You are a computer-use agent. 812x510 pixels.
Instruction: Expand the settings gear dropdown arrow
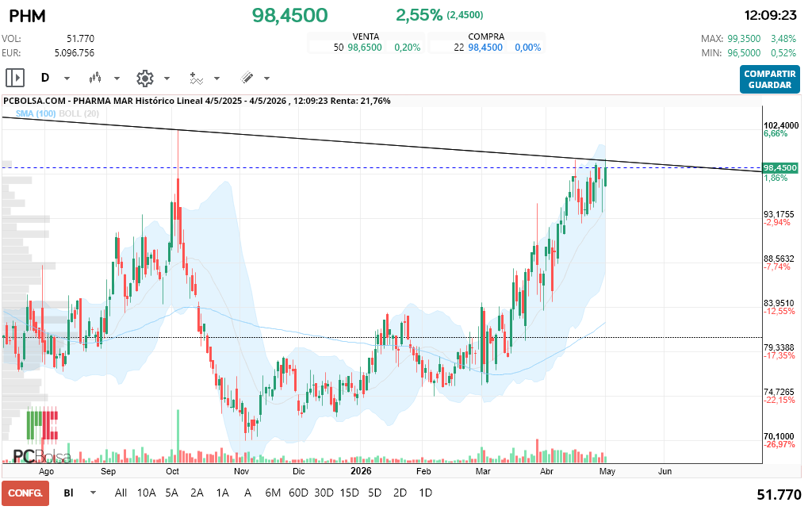pyautogui.click(x=167, y=79)
